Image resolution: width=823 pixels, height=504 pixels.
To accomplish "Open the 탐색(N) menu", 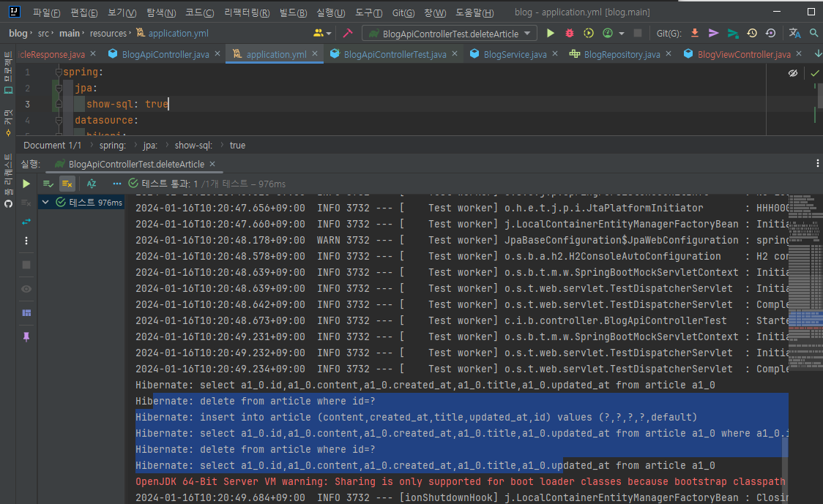I will pos(161,12).
